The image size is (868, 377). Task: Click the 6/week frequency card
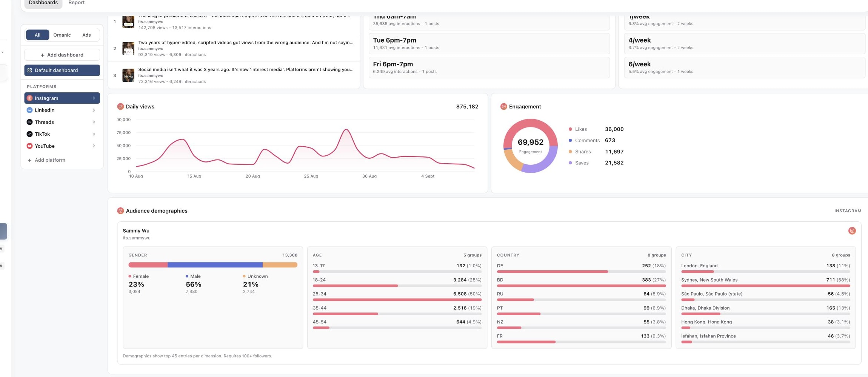pyautogui.click(x=744, y=67)
